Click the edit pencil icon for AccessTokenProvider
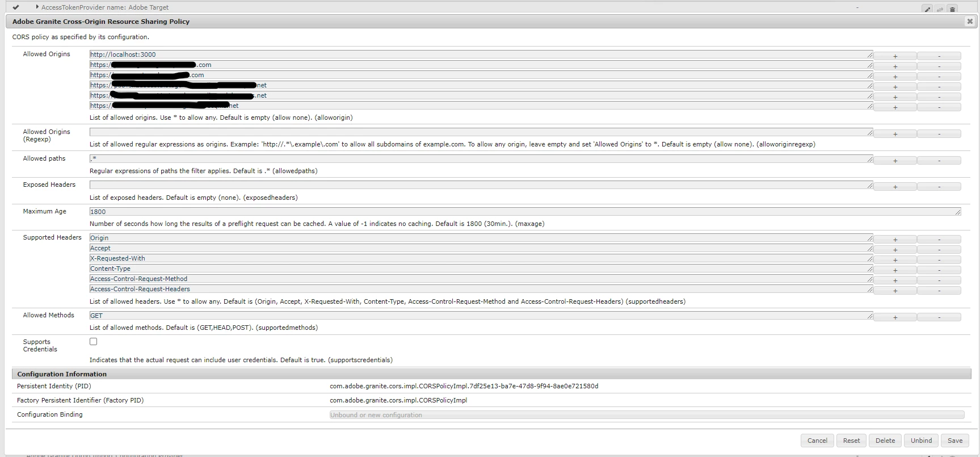980x457 pixels. [x=927, y=9]
